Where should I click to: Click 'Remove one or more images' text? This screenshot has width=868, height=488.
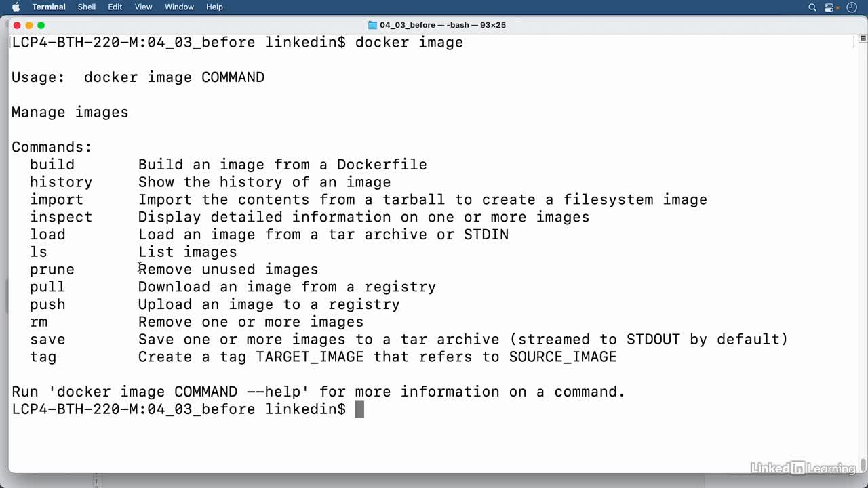click(x=251, y=322)
